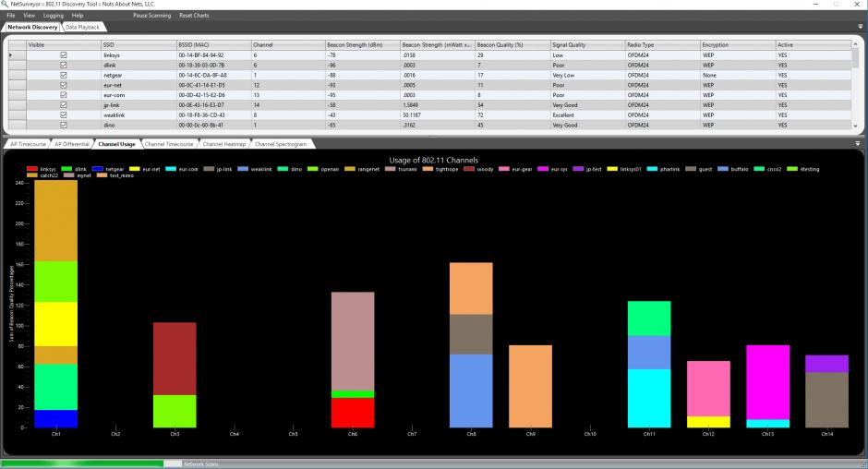868x469 pixels.
Task: Click the table scrollbar up arrow
Action: (x=855, y=44)
